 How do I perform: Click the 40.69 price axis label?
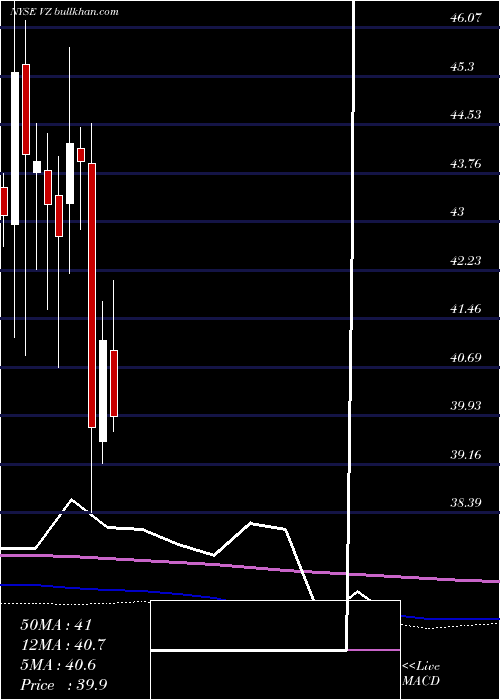click(467, 358)
